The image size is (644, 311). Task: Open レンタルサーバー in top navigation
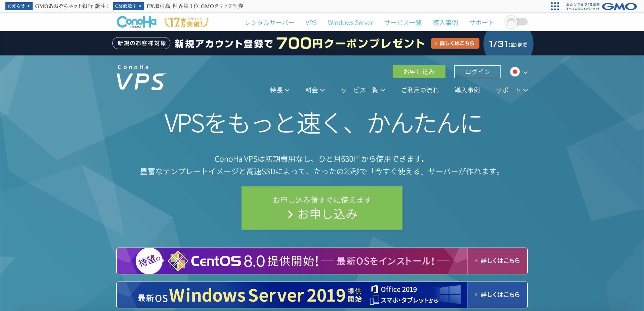tap(269, 23)
